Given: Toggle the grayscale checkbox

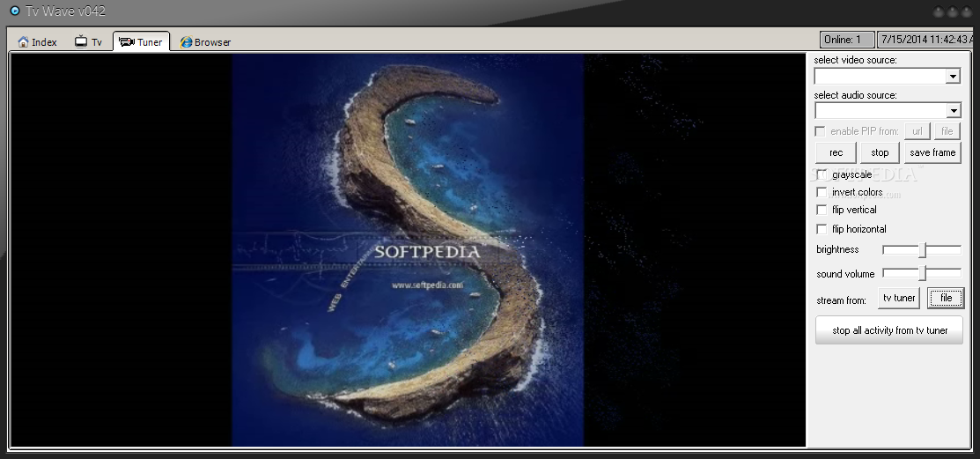Looking at the screenshot, I should 822,174.
